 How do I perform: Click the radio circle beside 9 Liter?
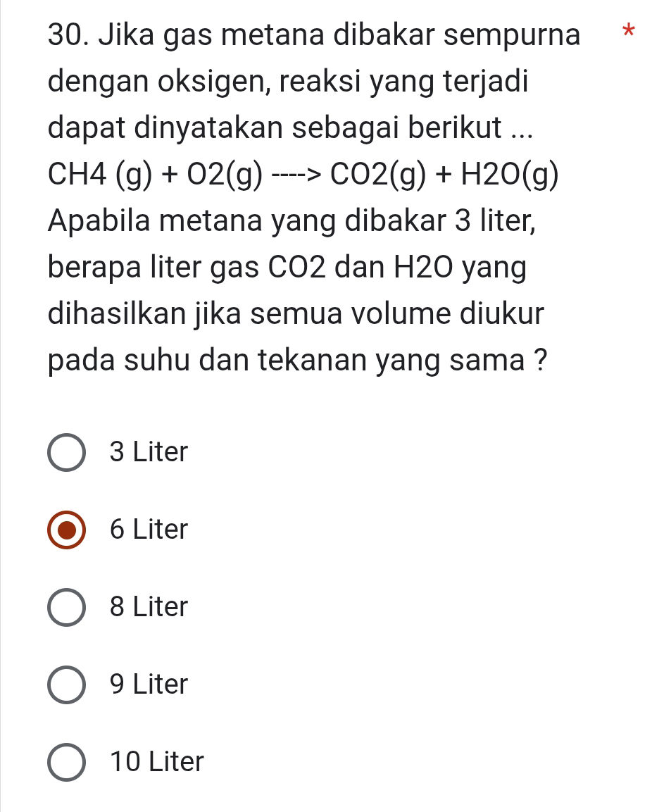pos(67,685)
